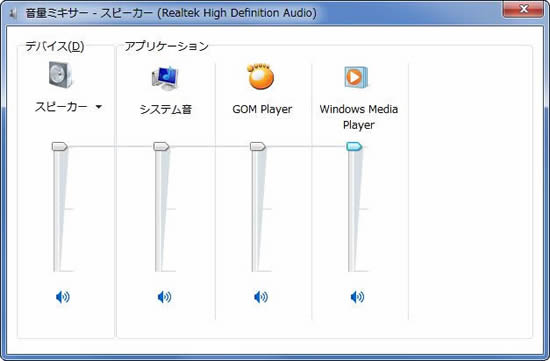This screenshot has height=361, width=550.
Task: Click the GOM Player paw icon
Action: point(261,76)
